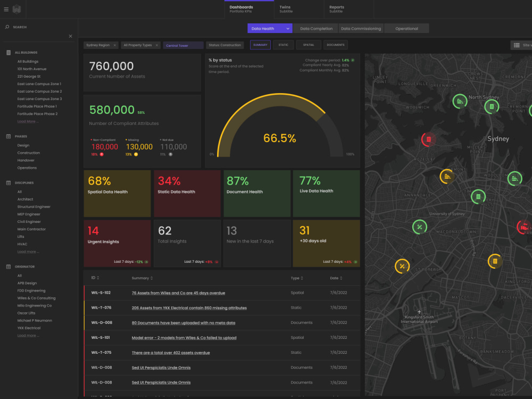
Task: Select the red building marker near Rozelle
Action: tap(428, 139)
